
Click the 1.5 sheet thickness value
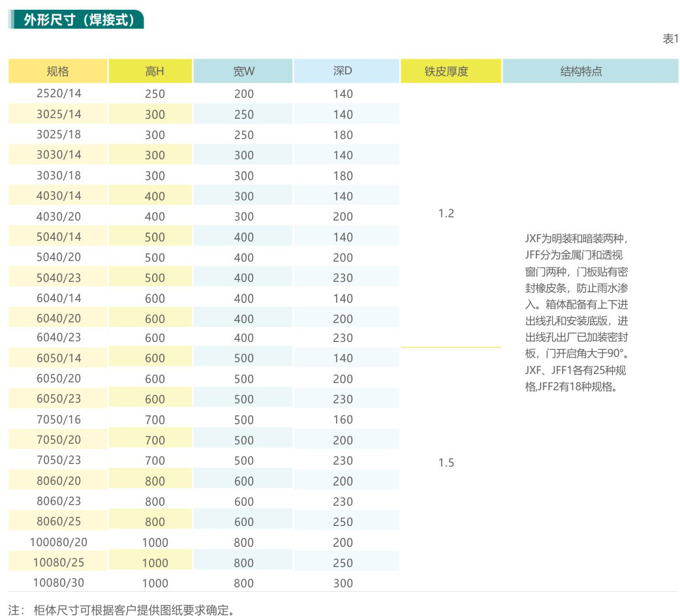tap(446, 463)
